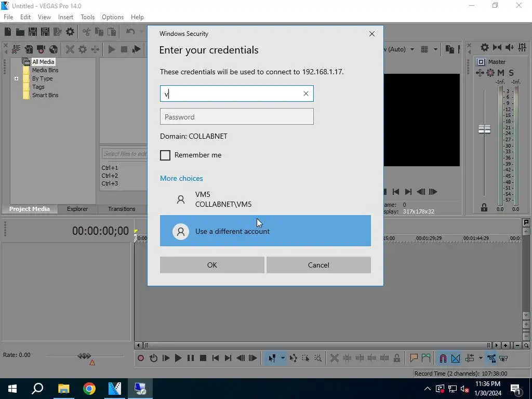
Task: Click the Play button in timeline transport
Action: pyautogui.click(x=178, y=358)
